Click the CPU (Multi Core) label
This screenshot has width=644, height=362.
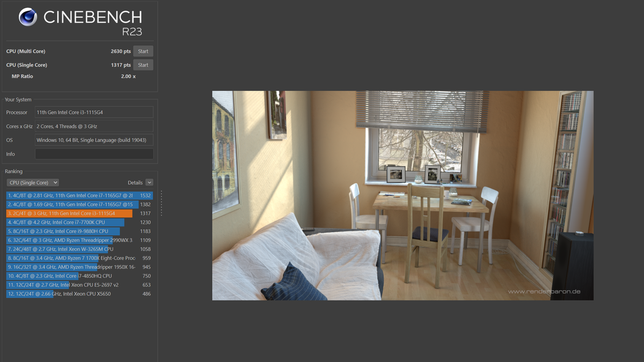(26, 51)
